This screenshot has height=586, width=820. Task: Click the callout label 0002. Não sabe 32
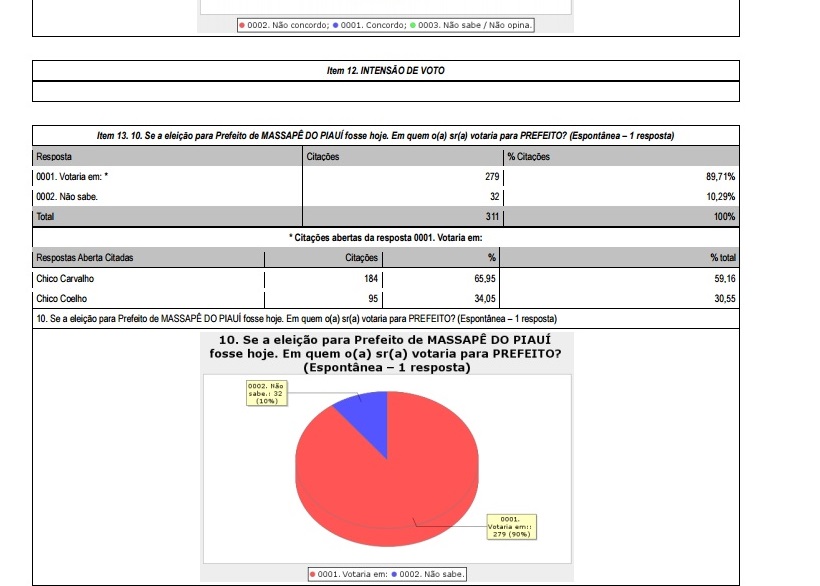click(267, 394)
